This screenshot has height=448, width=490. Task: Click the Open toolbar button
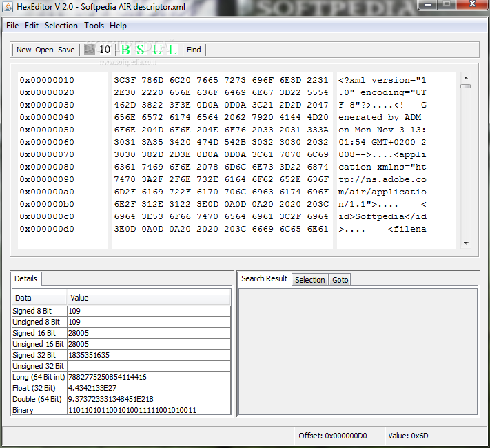44,50
